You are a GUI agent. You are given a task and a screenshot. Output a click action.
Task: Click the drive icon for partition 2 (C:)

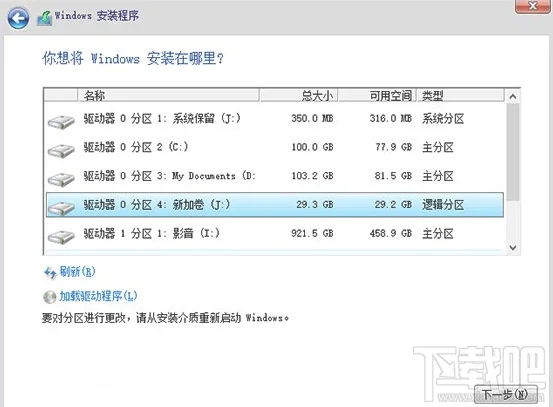coord(61,151)
